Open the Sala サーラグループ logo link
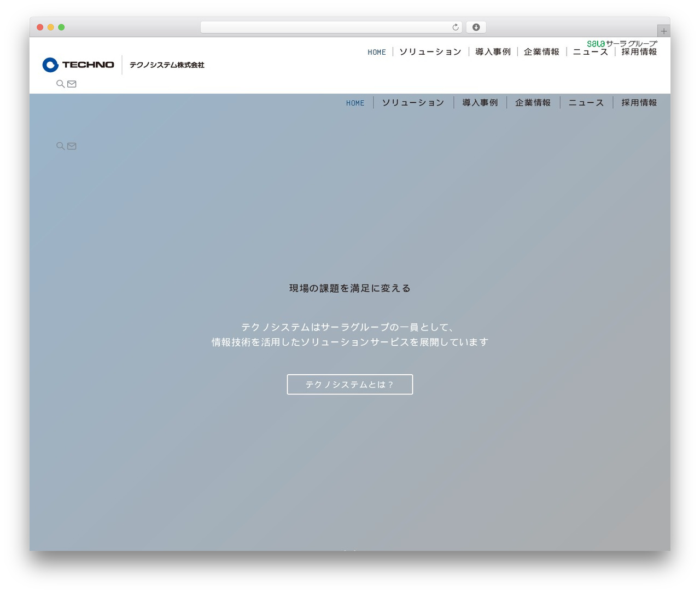This screenshot has width=700, height=593. coord(622,43)
